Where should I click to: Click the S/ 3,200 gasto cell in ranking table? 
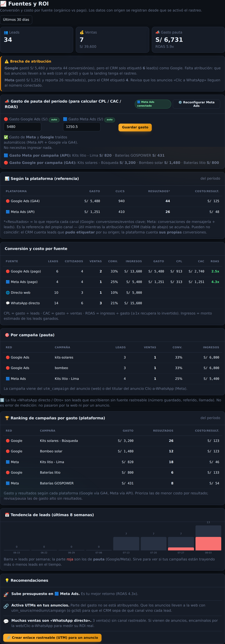click(126, 441)
